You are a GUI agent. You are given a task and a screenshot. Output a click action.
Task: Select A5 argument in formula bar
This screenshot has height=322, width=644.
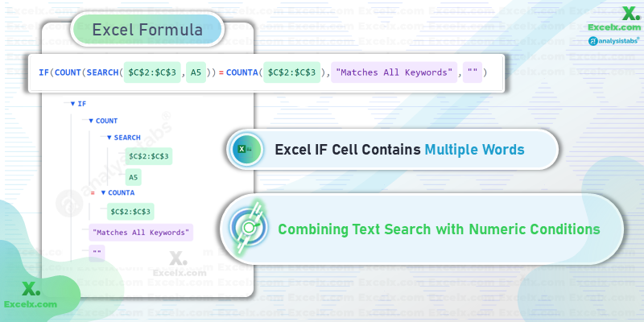click(196, 72)
